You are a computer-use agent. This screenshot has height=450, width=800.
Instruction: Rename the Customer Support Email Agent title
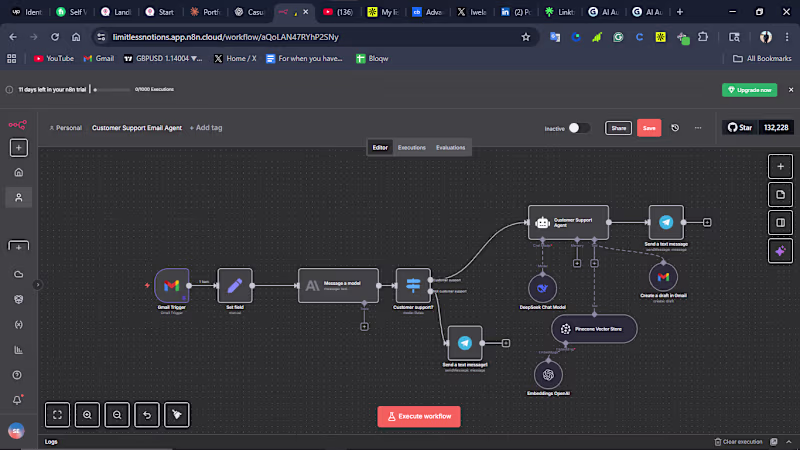137,128
